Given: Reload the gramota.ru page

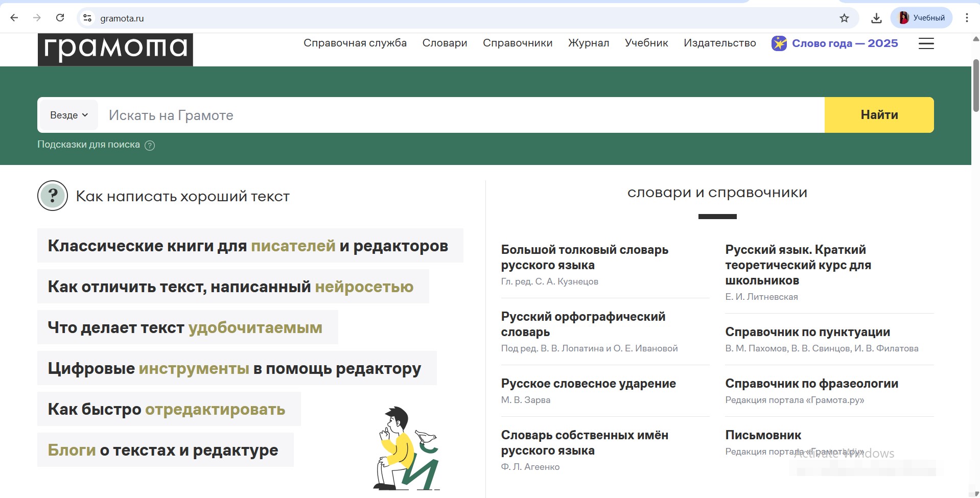Looking at the screenshot, I should [60, 18].
